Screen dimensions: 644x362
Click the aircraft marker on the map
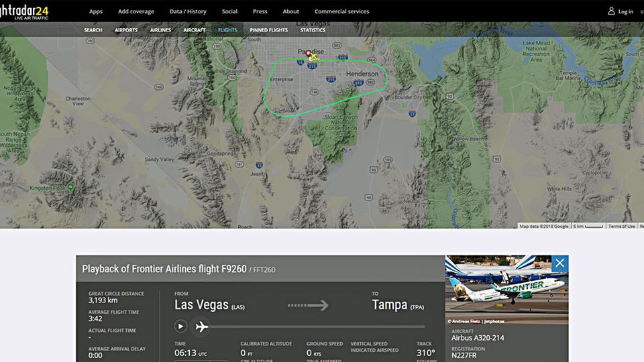click(313, 57)
